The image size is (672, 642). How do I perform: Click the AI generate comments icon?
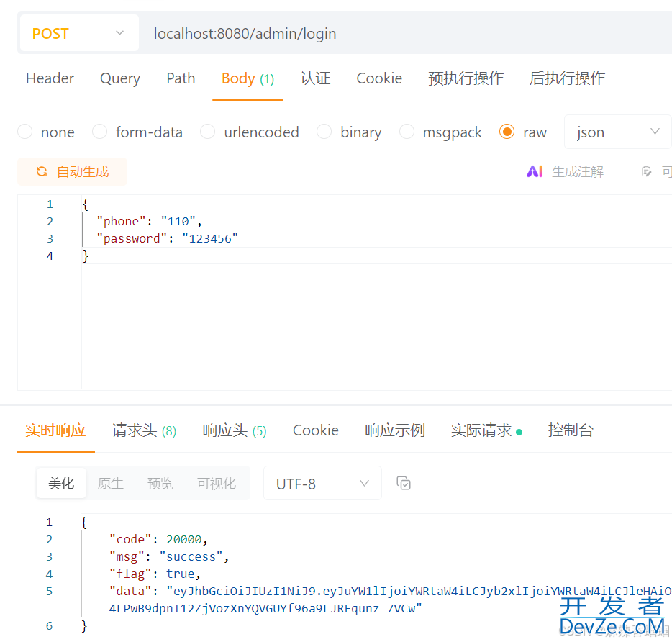535,171
